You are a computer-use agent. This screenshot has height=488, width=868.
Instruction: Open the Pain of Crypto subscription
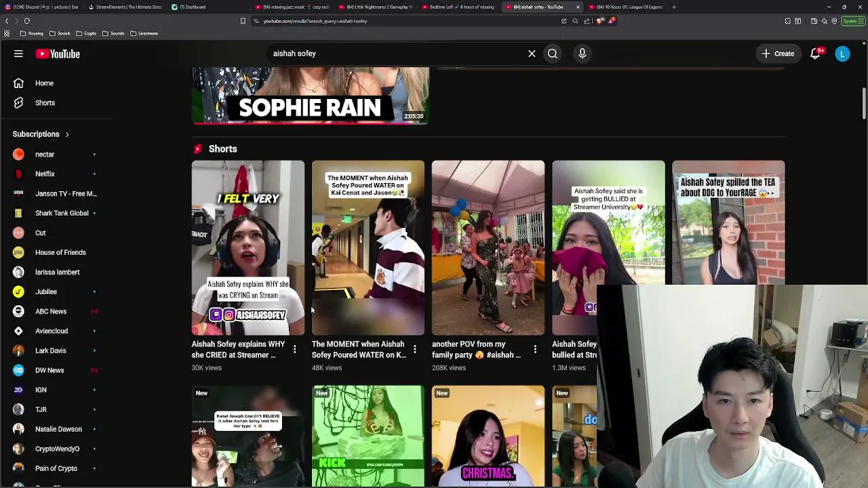coord(56,469)
